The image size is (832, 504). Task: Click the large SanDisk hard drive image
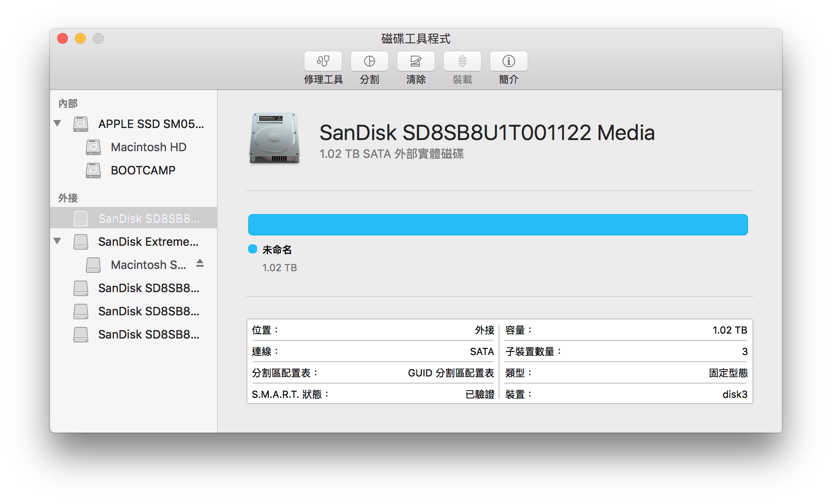pyautogui.click(x=274, y=138)
